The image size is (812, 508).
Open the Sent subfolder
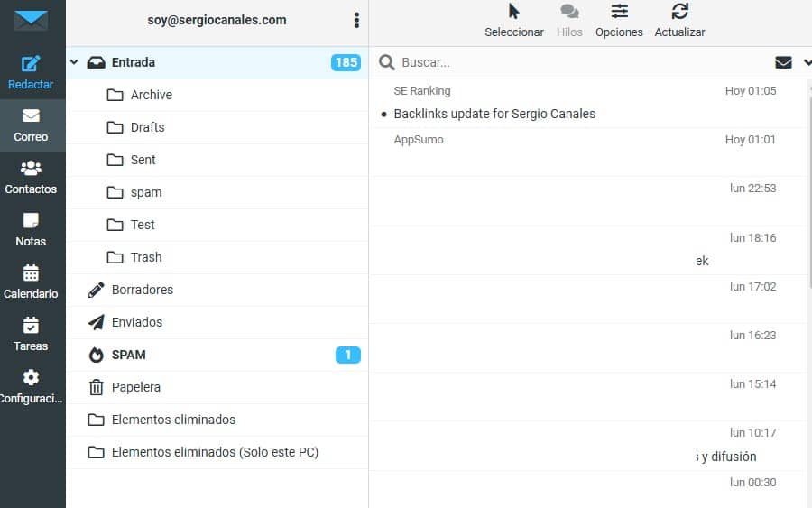(217, 160)
